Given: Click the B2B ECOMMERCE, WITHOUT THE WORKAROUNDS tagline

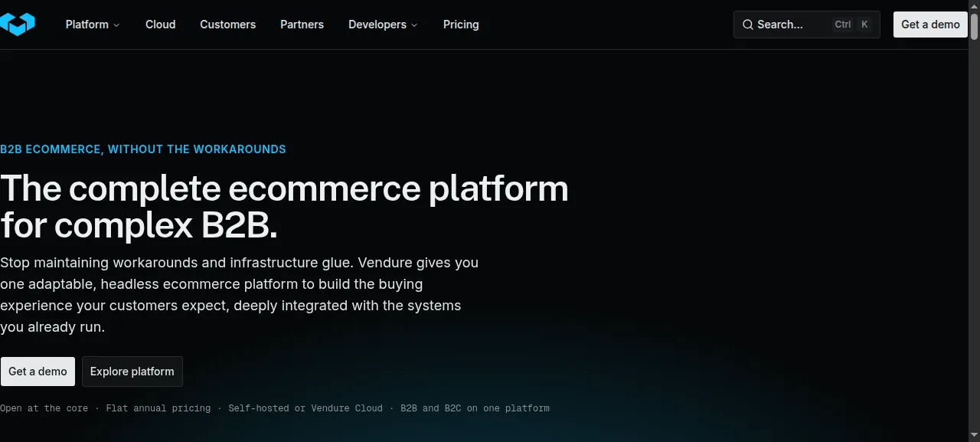Looking at the screenshot, I should tap(143, 149).
